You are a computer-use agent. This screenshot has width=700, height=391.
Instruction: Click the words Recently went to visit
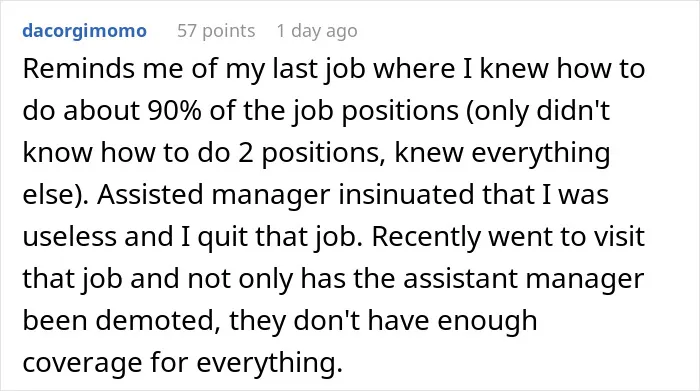[x=508, y=237]
